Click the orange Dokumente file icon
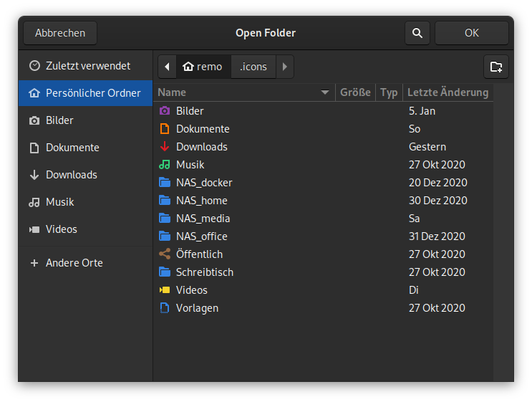The height and width of the screenshot is (402, 532). (165, 129)
